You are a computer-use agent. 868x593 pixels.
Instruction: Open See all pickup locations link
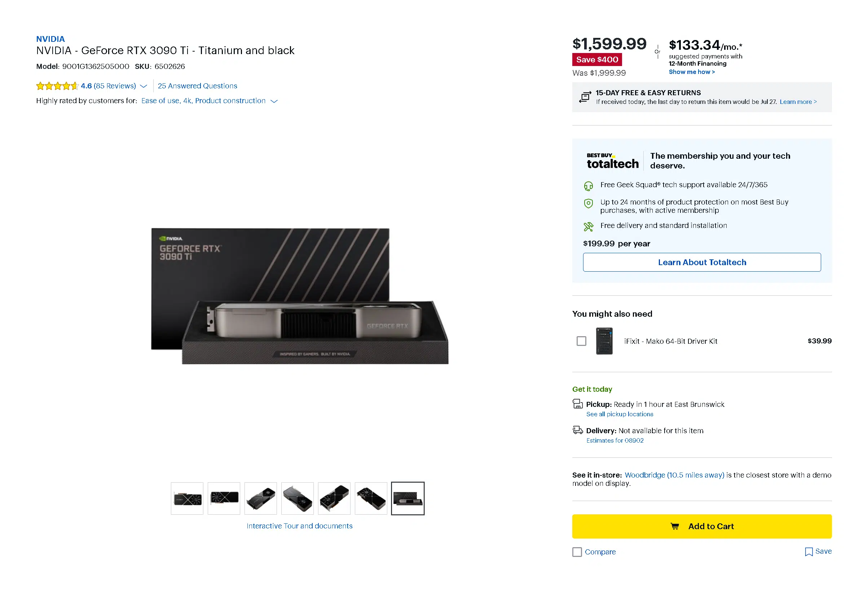[620, 414]
